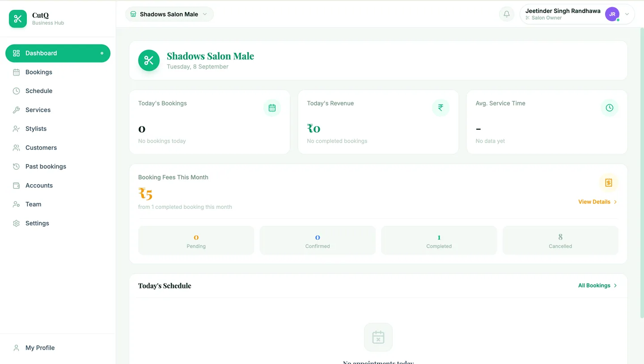The height and width of the screenshot is (364, 644).
Task: Click the My Profile person icon
Action: (x=17, y=348)
